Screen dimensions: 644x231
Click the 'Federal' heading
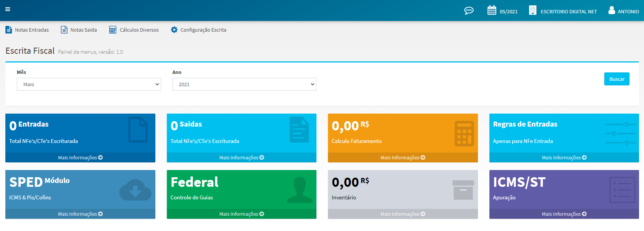194,182
